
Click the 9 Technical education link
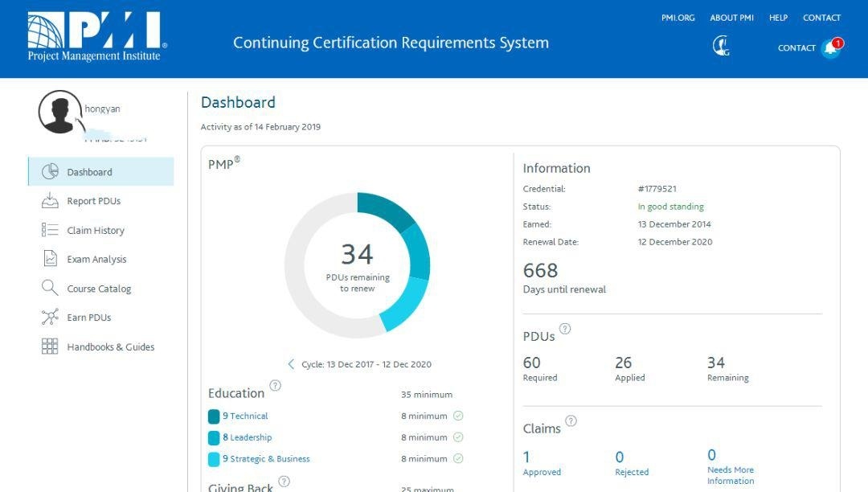click(244, 416)
